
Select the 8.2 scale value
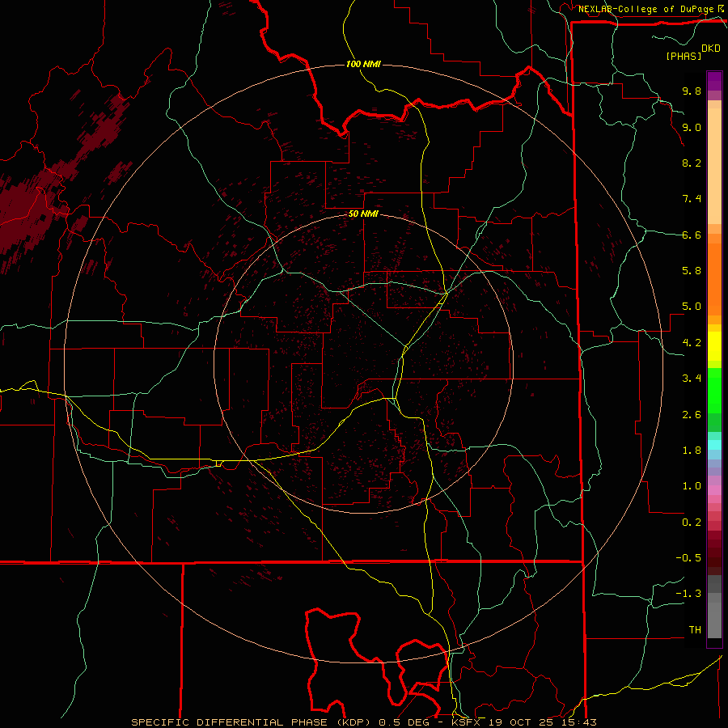(x=692, y=163)
